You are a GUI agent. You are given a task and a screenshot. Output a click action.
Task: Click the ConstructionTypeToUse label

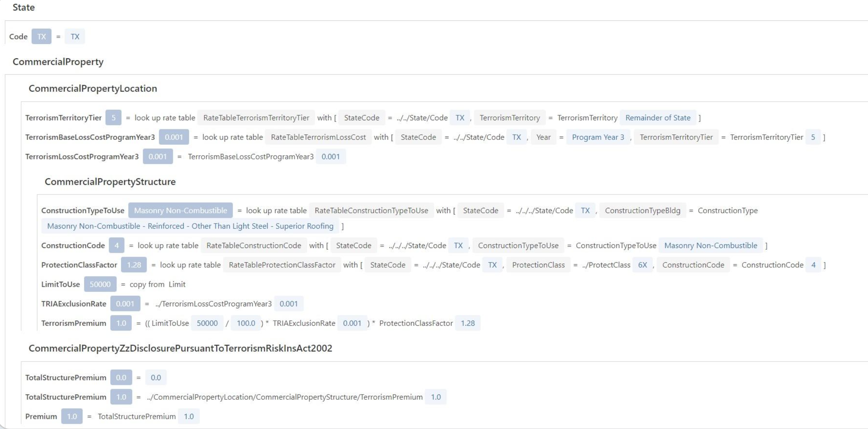82,211
